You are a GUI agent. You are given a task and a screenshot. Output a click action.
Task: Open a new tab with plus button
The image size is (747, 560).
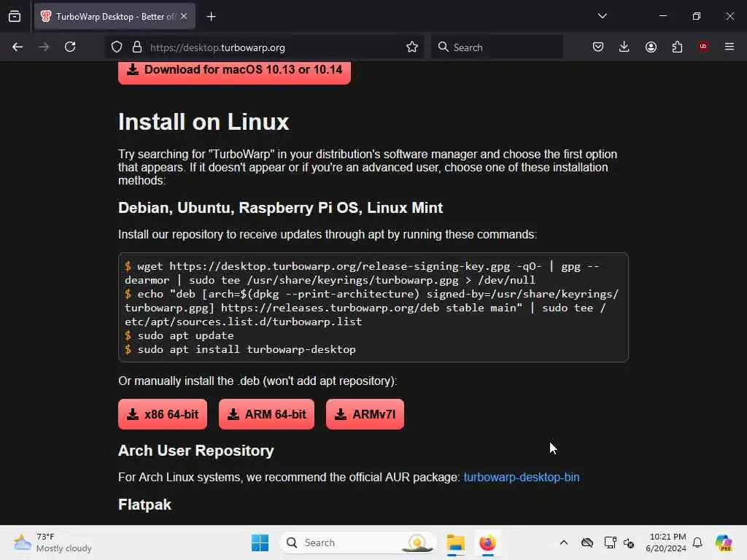[x=211, y=17]
